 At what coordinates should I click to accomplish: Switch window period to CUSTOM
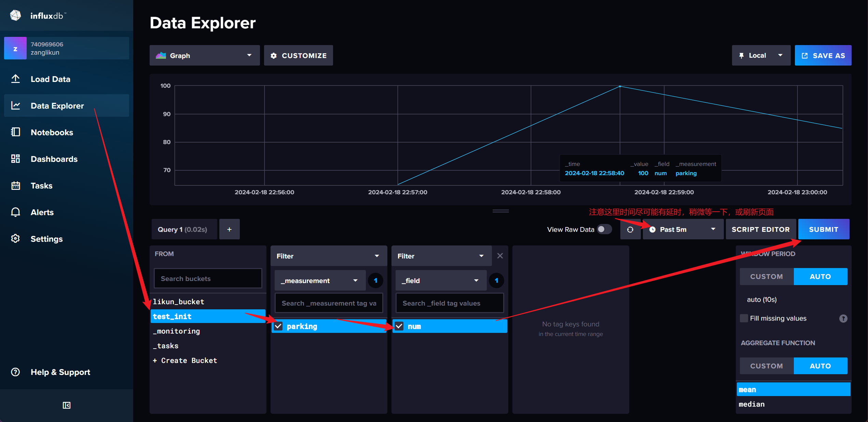(x=766, y=277)
